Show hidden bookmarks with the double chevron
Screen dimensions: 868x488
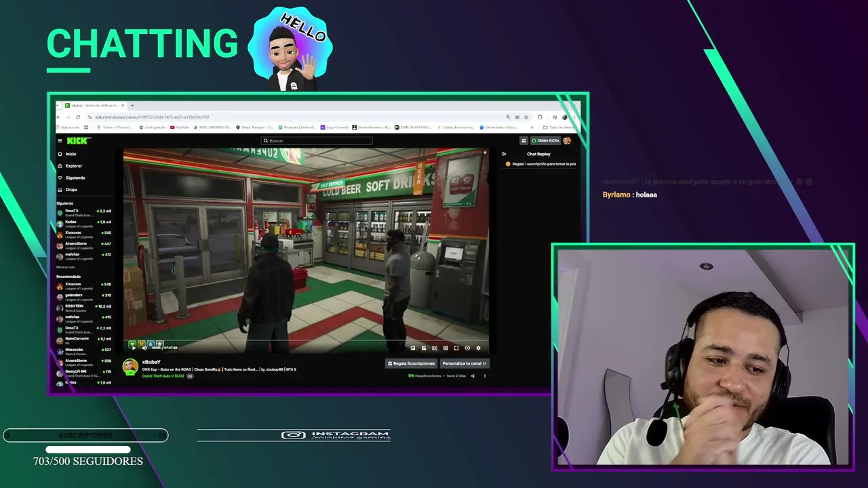(x=533, y=127)
